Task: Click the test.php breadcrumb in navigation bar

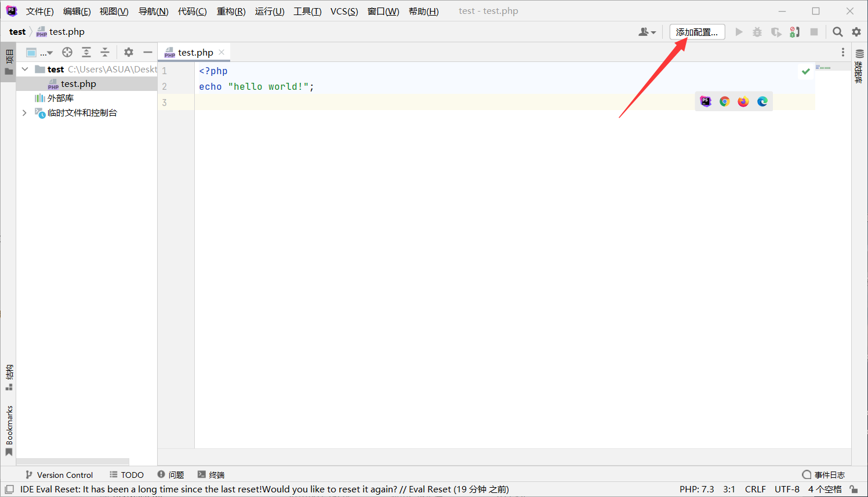Action: click(x=61, y=32)
